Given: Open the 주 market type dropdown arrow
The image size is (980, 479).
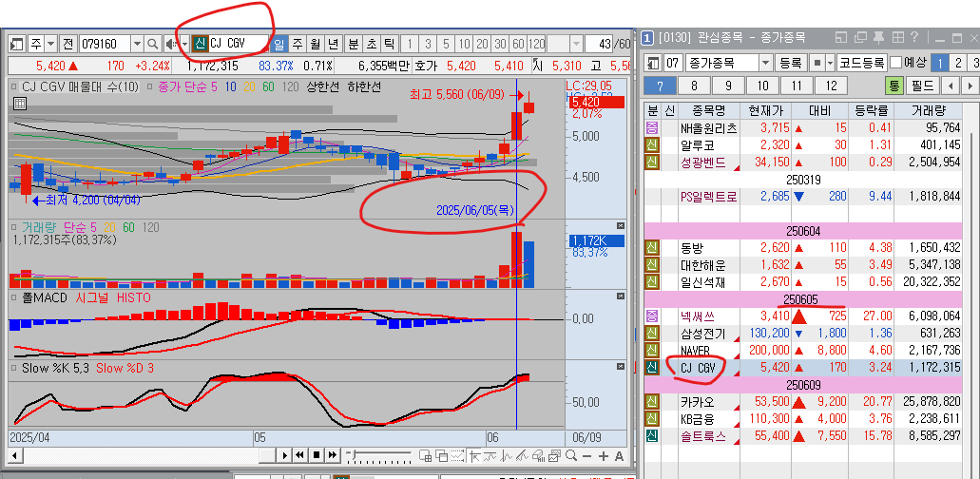Looking at the screenshot, I should point(51,44).
